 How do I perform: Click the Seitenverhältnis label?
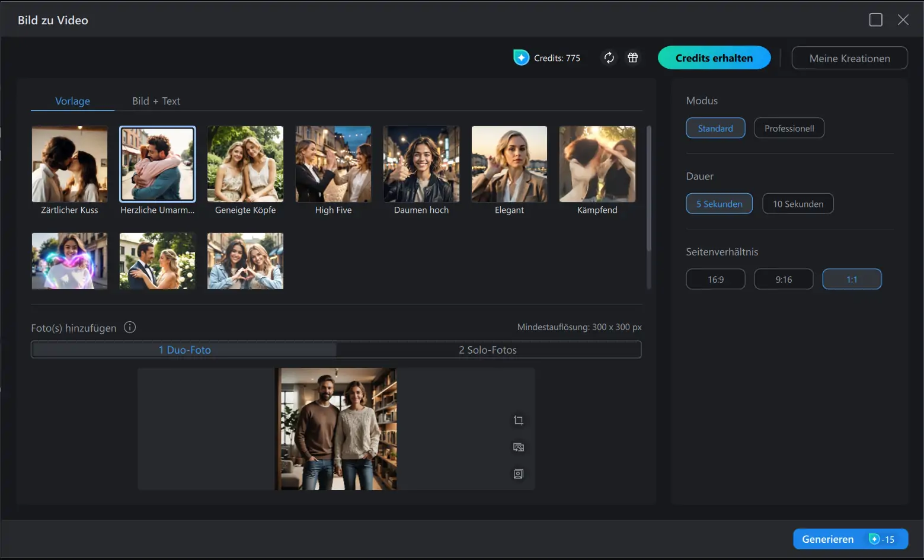pyautogui.click(x=722, y=252)
